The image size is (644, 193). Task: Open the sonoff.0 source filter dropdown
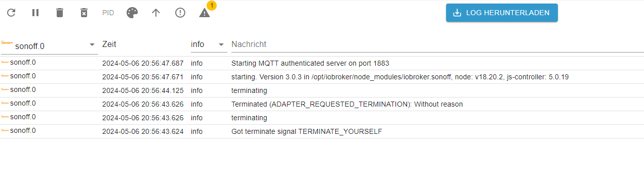click(x=50, y=45)
